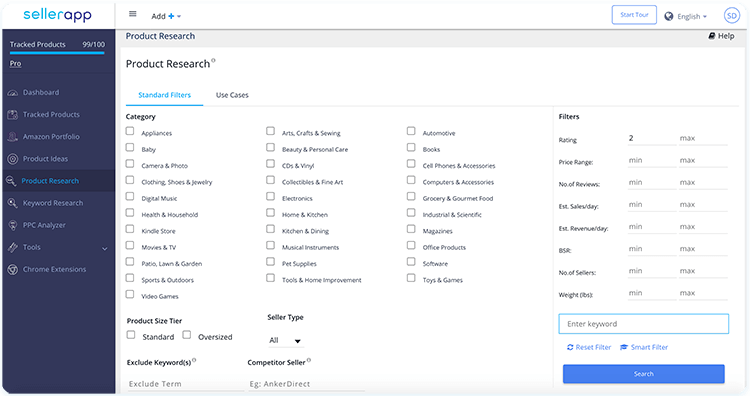
Task: Click the Price Range min field
Action: click(x=651, y=160)
